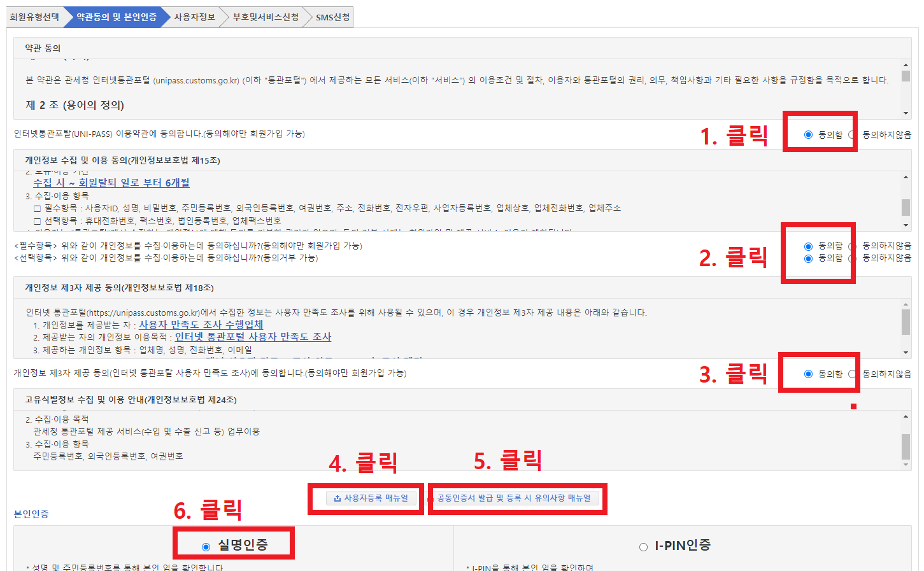This screenshot has width=924, height=571.
Task: Follow the 수집 시 ~ 회원탈퇴 일로 부터 6개월 link
Action: point(111,183)
